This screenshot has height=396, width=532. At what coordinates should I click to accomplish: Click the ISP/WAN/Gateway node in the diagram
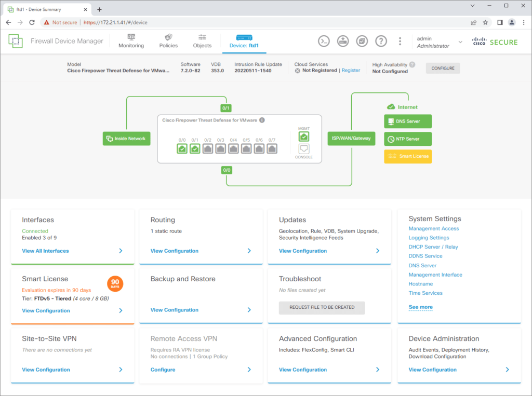pyautogui.click(x=351, y=139)
